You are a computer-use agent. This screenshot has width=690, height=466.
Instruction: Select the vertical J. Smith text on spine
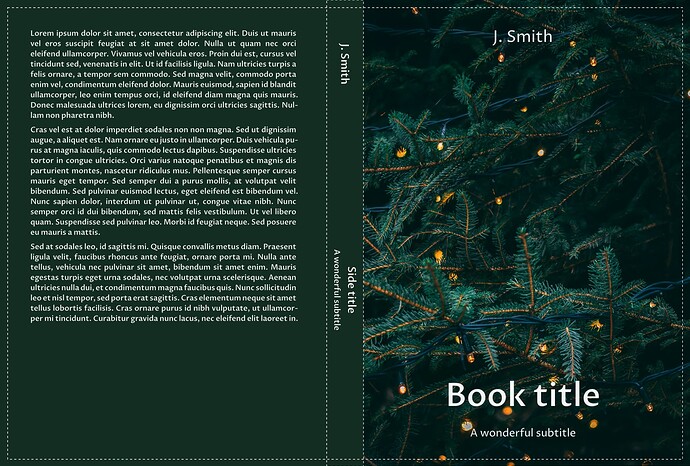[x=345, y=64]
